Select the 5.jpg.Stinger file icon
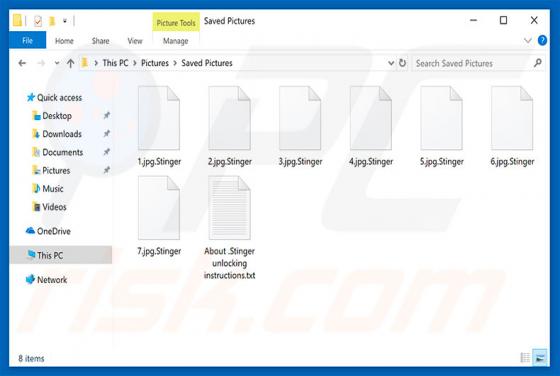Screen dimensions: 560x376 coord(441,118)
